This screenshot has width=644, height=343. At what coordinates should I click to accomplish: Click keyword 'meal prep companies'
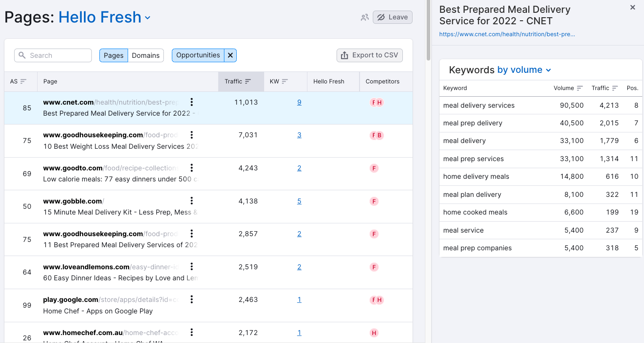(477, 248)
